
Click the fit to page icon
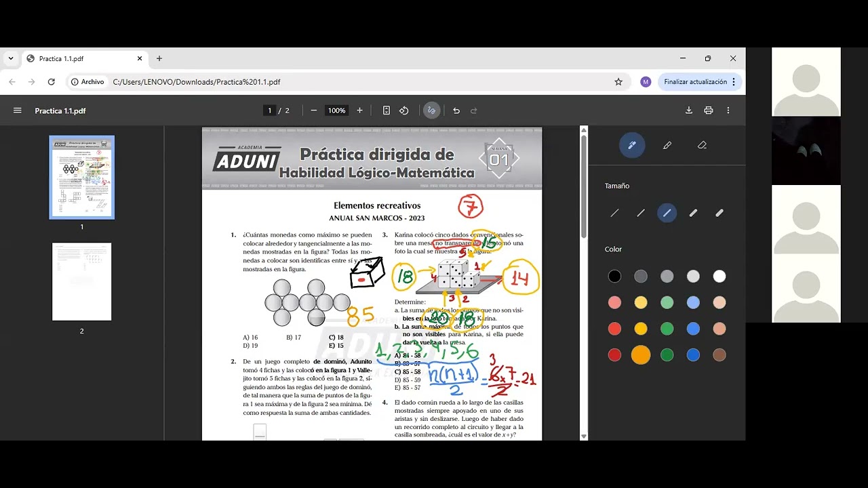coord(387,110)
